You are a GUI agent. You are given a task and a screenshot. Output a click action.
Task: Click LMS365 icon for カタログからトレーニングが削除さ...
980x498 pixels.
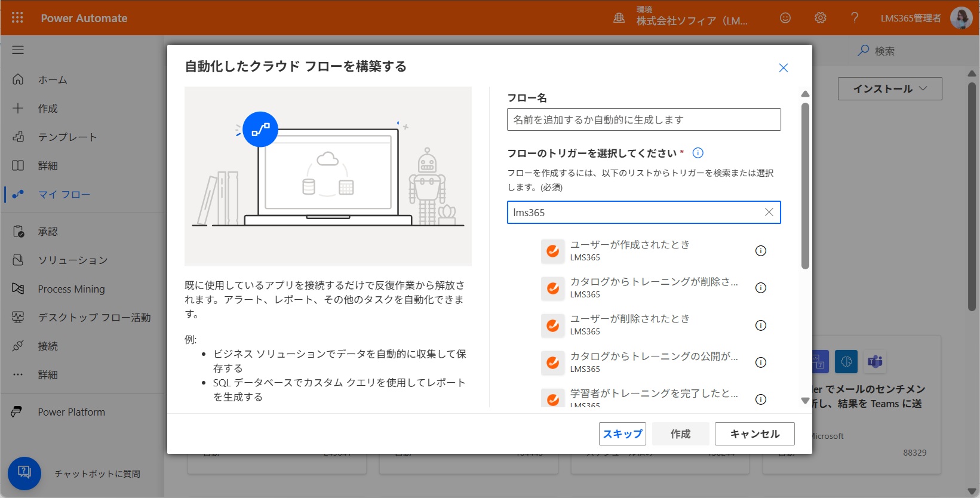553,288
